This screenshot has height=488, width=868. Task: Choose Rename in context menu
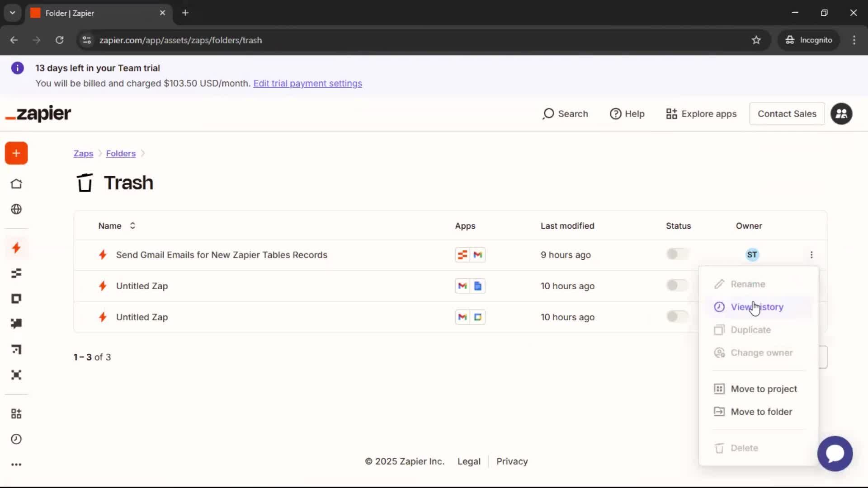click(759, 284)
